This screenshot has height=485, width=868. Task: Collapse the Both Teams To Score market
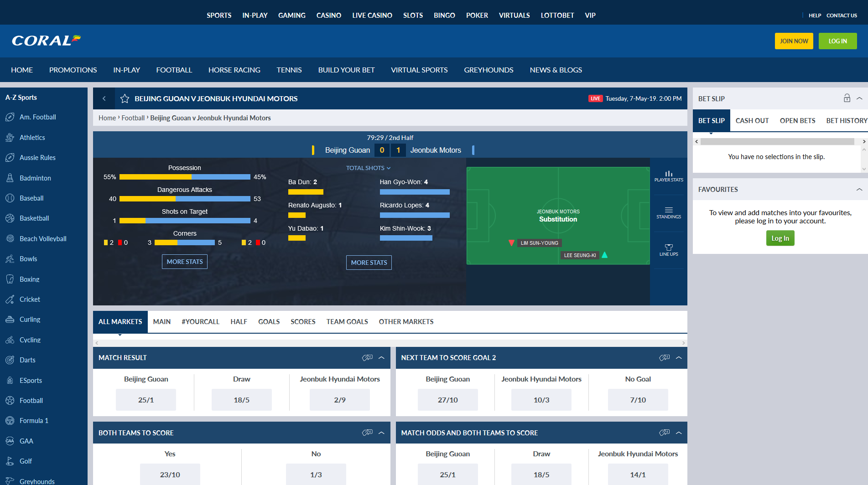pos(382,433)
